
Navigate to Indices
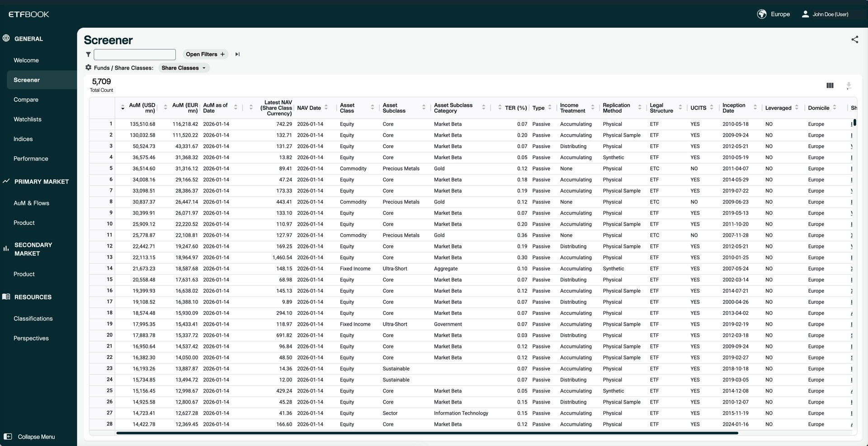click(x=23, y=139)
